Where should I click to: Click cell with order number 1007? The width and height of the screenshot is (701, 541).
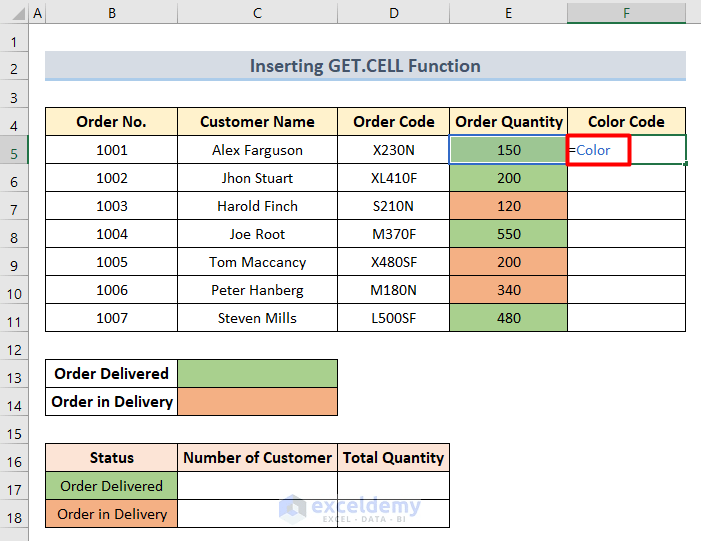(x=111, y=318)
